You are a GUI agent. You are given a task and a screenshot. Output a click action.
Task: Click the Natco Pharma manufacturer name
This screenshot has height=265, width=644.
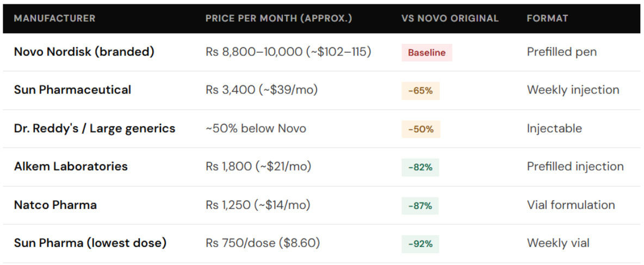pyautogui.click(x=55, y=205)
